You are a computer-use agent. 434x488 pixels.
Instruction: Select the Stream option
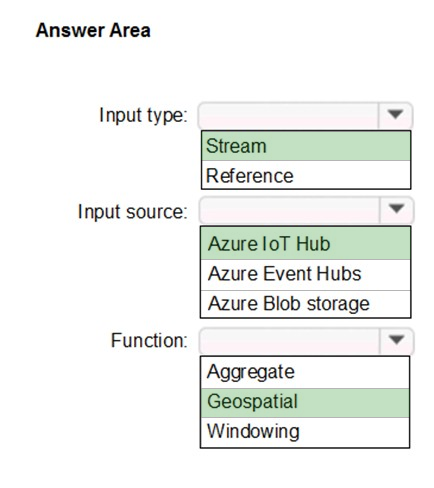(x=306, y=146)
